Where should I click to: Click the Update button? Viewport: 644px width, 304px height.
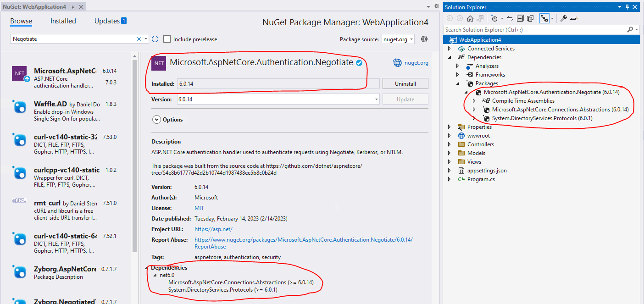point(405,99)
